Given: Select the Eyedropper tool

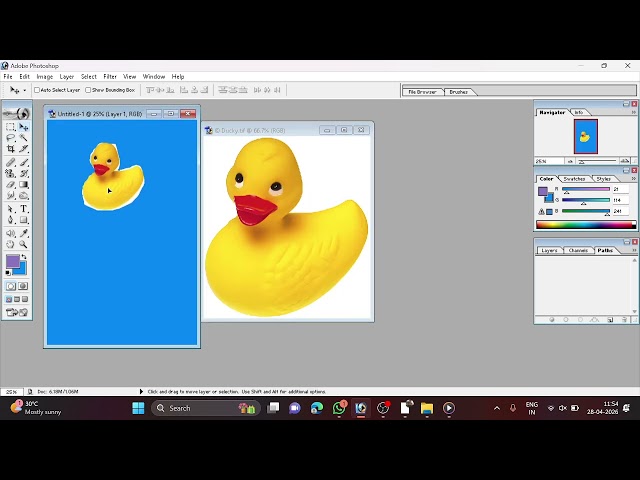Looking at the screenshot, I should 24,233.
